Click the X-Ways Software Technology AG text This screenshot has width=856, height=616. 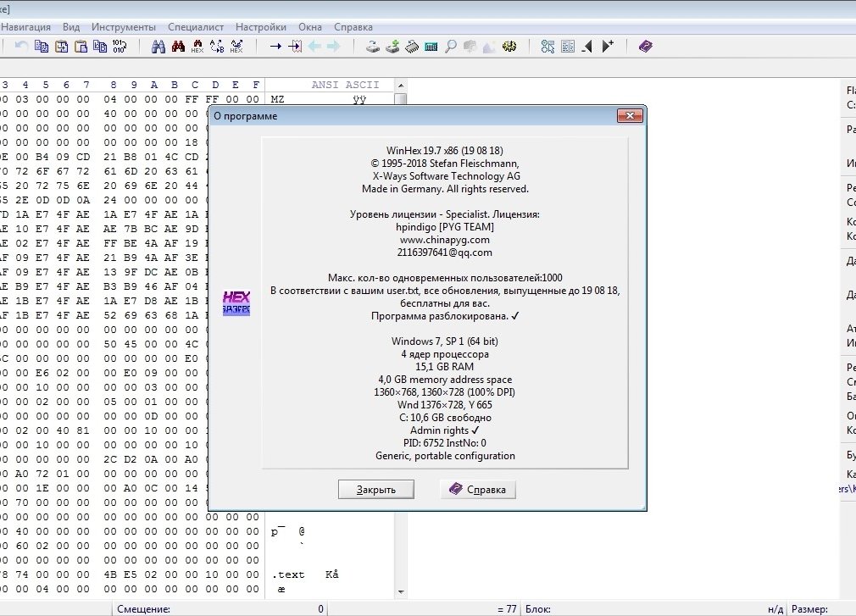(x=446, y=176)
